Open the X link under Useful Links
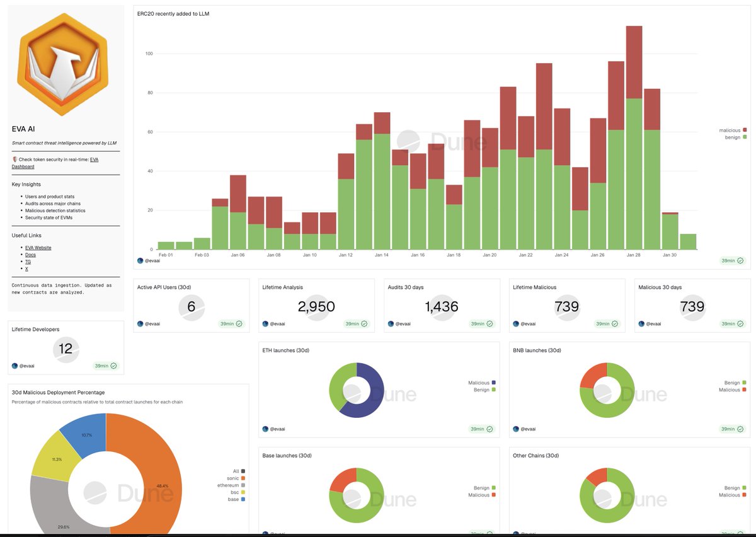Viewport: 756px width, 537px height. (27, 268)
